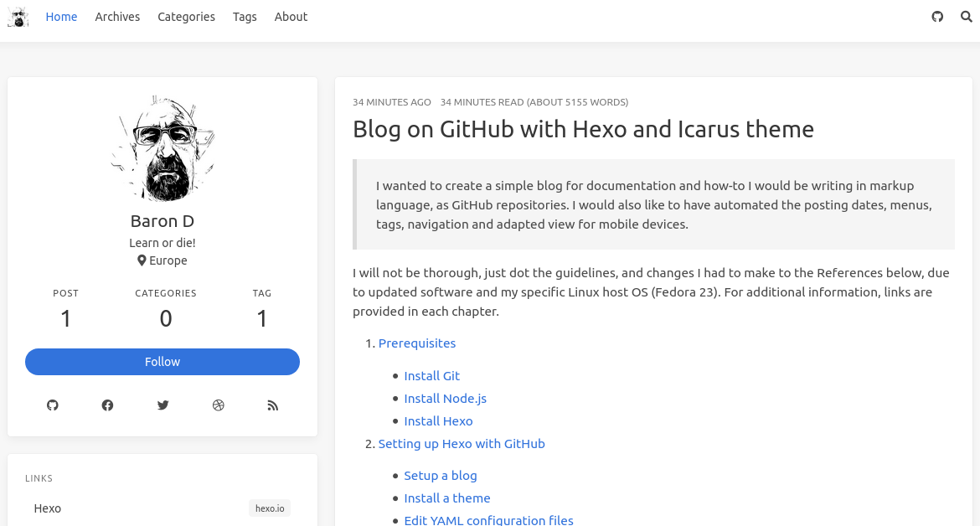980x526 pixels.
Task: Open the About page
Action: point(291,17)
